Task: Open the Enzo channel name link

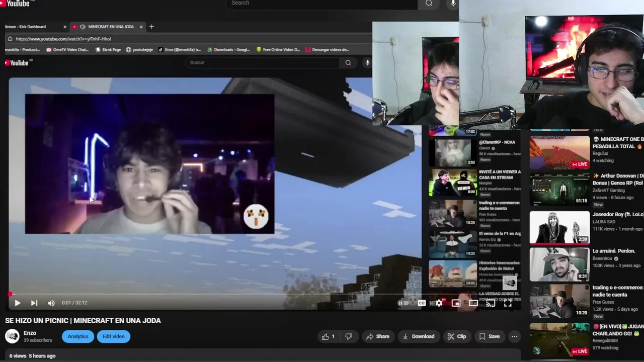Action: [30, 333]
